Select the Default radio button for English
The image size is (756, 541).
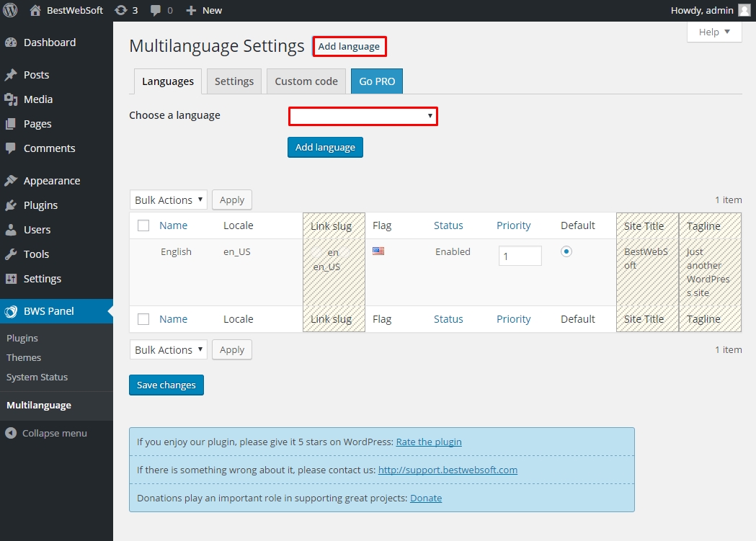pos(566,251)
